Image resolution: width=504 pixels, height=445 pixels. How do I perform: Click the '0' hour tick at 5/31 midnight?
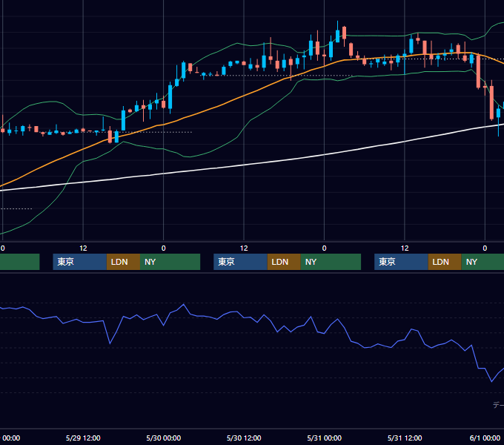tap(325, 248)
